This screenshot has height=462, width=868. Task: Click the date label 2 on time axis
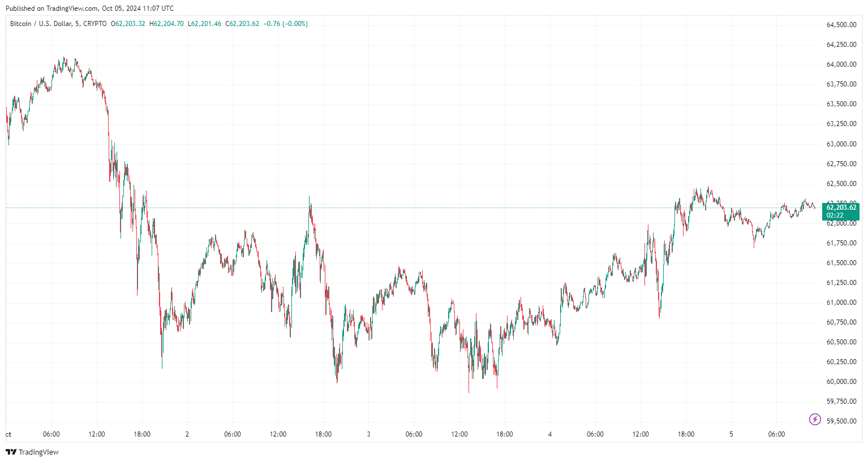click(187, 434)
